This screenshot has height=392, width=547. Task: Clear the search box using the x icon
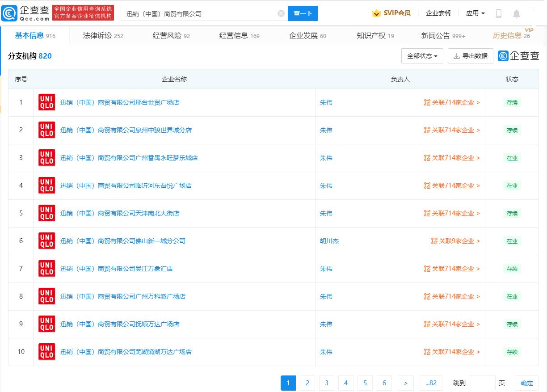281,13
